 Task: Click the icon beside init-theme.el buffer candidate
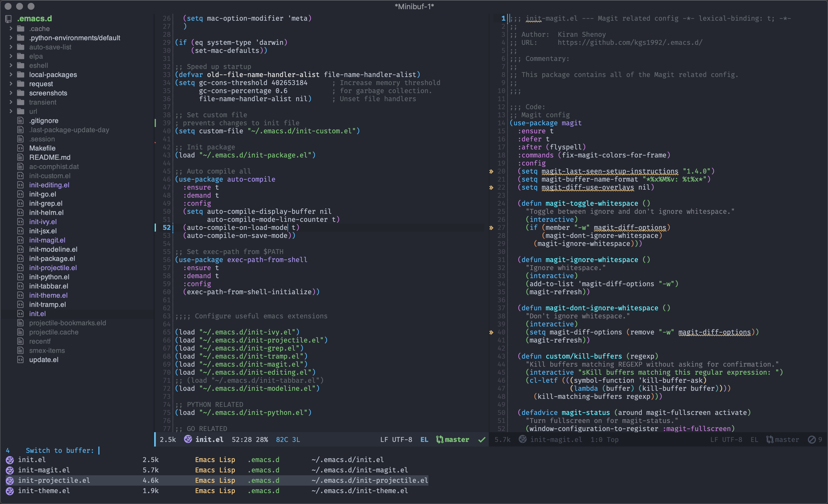click(10, 491)
